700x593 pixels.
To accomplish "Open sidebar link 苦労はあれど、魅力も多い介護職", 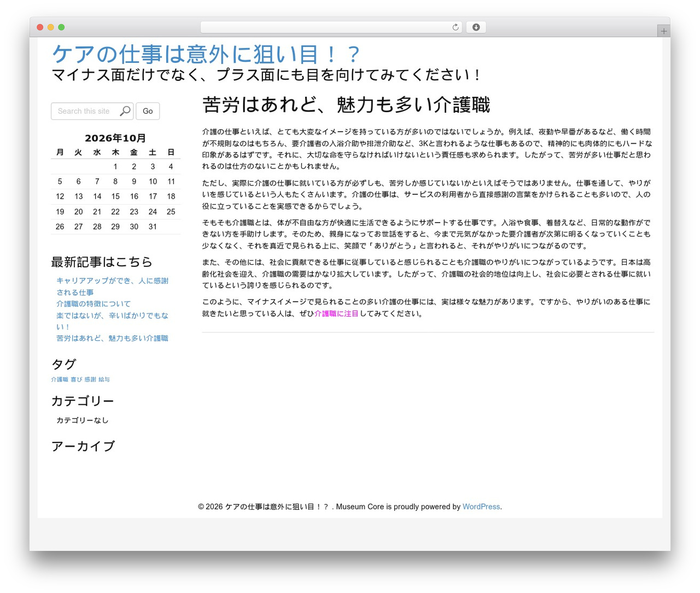I will point(112,338).
